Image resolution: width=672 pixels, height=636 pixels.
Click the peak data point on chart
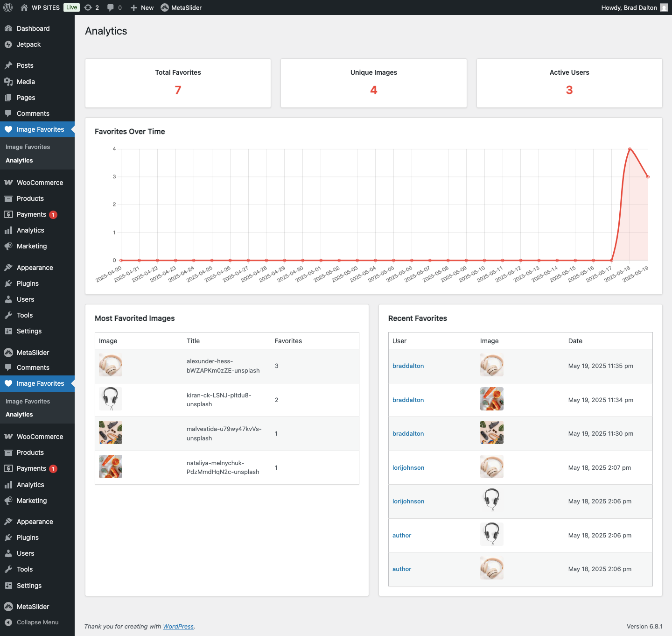pyautogui.click(x=630, y=149)
